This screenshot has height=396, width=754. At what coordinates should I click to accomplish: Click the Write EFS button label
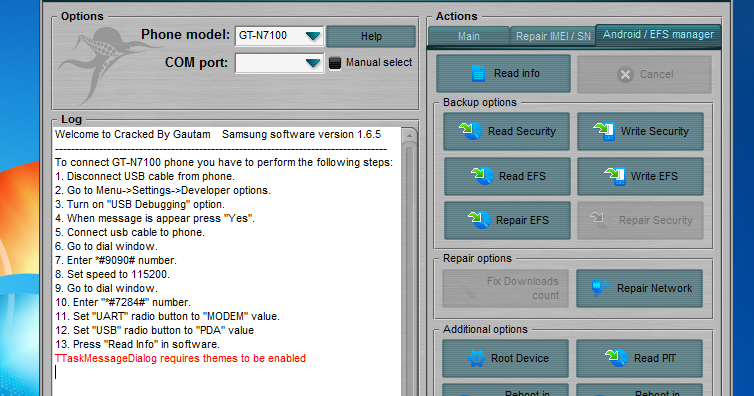pyautogui.click(x=654, y=176)
